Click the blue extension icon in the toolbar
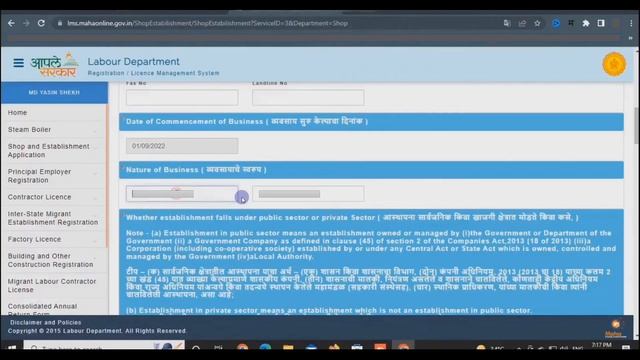Screen dimensions: 640x360 [x=556, y=23]
